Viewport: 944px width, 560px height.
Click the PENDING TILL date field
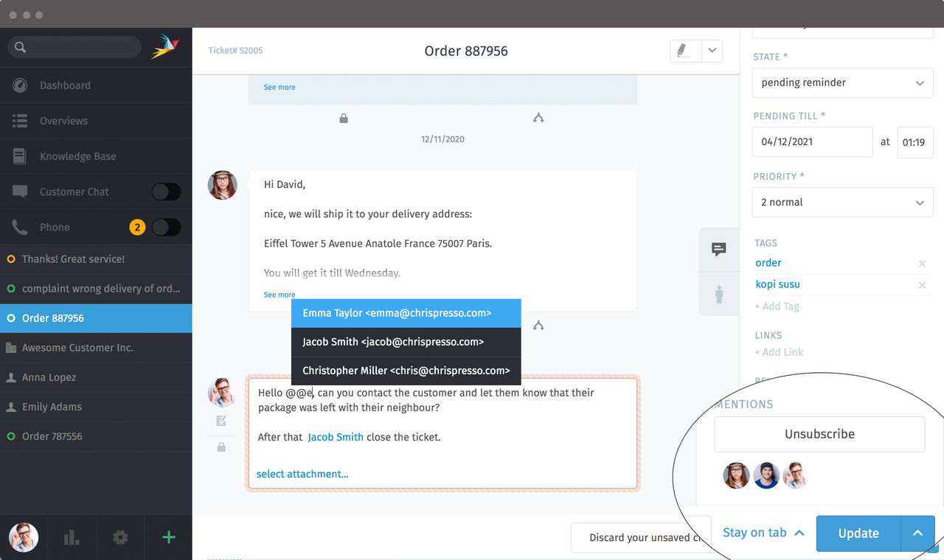(812, 141)
